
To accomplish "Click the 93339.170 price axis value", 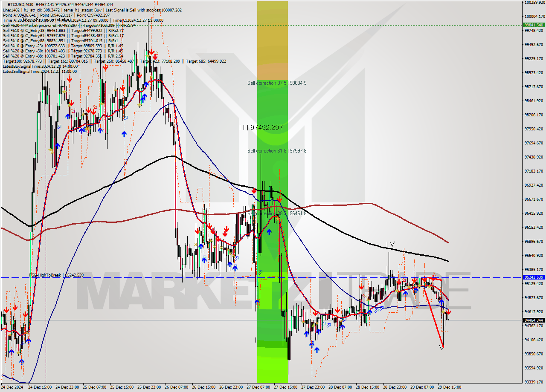I will 534,382.
